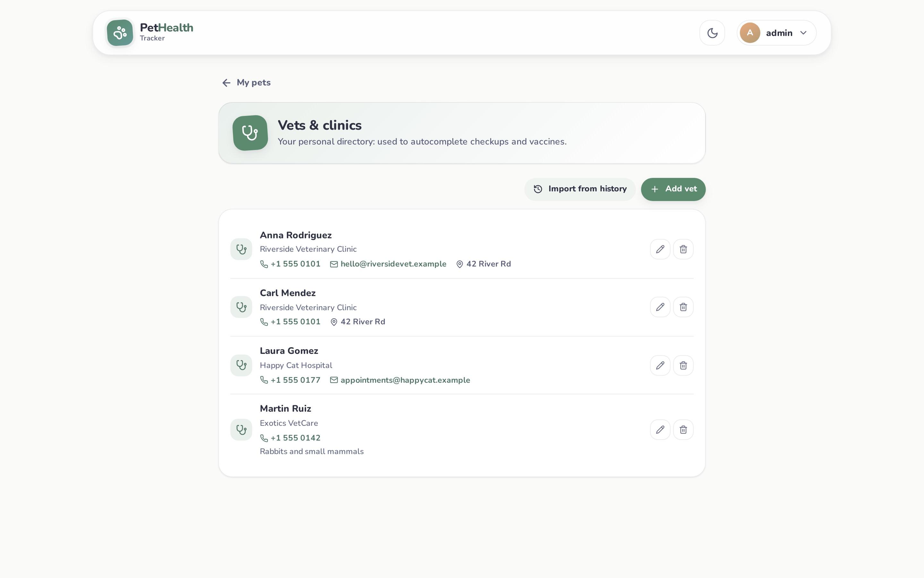The height and width of the screenshot is (578, 924).
Task: Click the Add vet button
Action: click(x=673, y=189)
